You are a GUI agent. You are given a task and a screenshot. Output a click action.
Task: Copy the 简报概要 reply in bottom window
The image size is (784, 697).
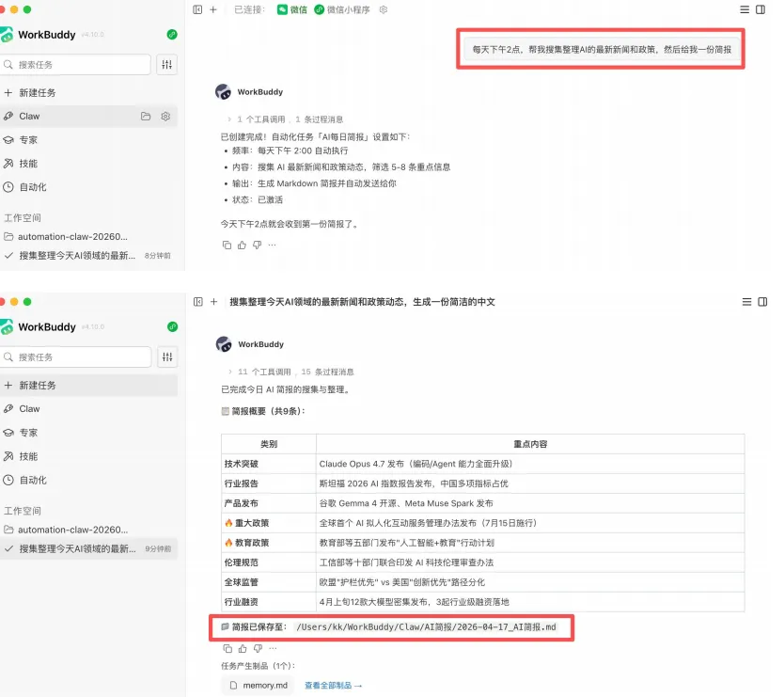227,648
